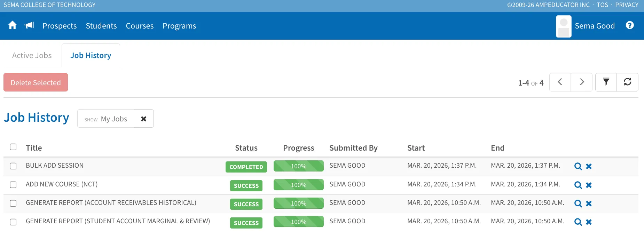Check the Add New Course (NCT) row

pos(13,185)
